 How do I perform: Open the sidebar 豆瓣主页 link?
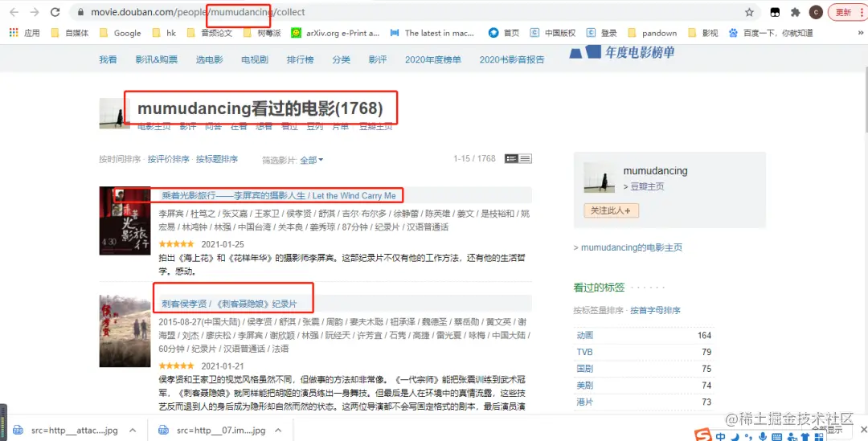647,186
